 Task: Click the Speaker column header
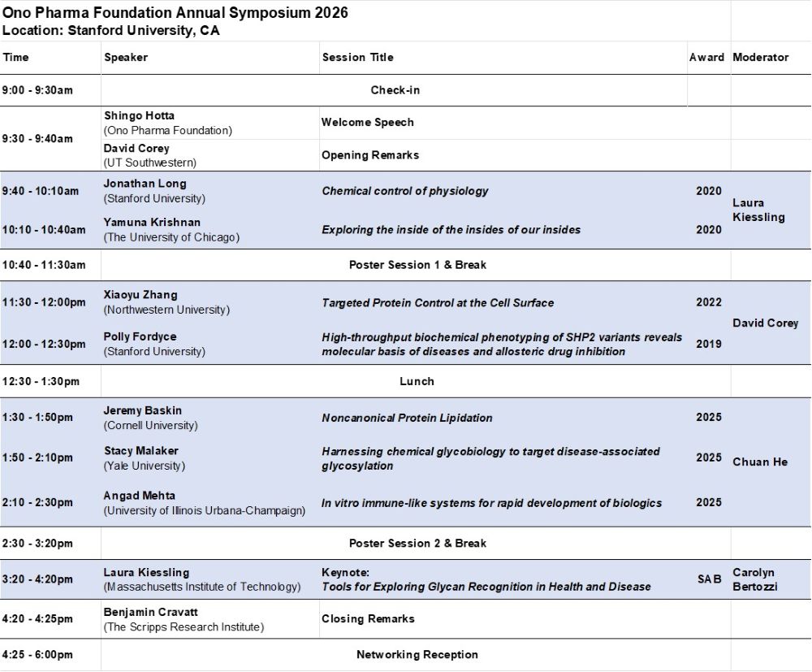coord(126,58)
